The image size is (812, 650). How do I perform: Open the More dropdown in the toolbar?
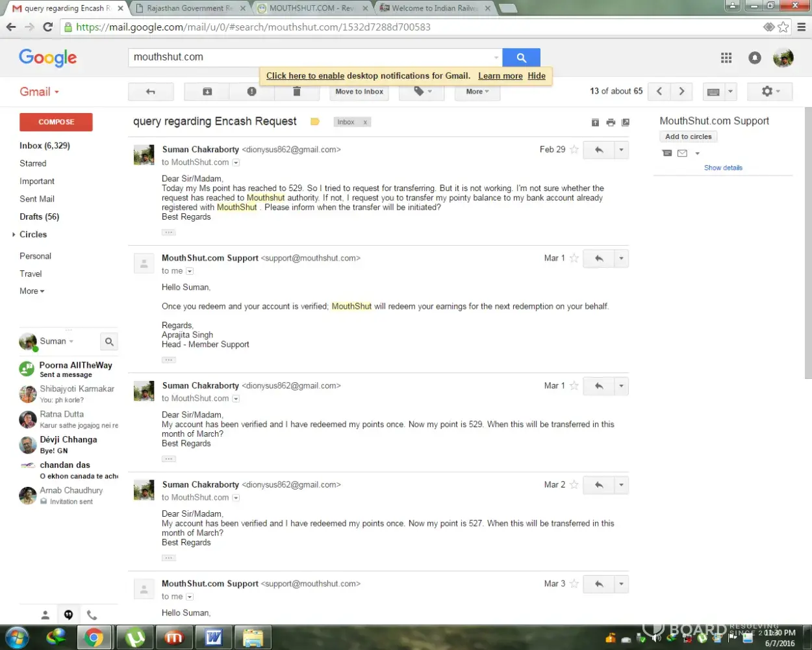pyautogui.click(x=477, y=92)
